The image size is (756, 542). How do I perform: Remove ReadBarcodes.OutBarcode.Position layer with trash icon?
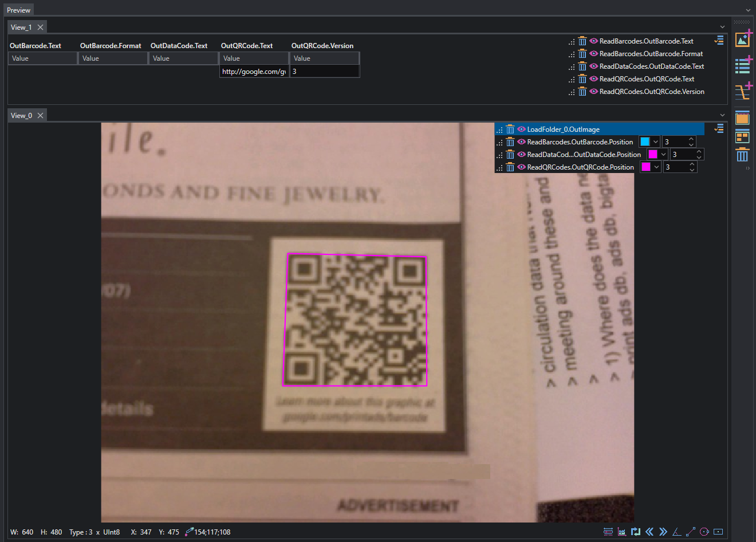coord(510,142)
